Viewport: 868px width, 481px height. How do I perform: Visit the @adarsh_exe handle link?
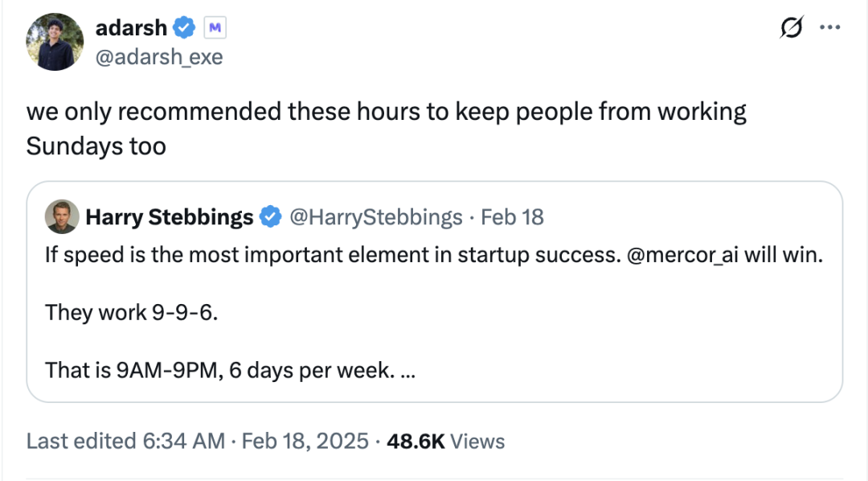(159, 57)
